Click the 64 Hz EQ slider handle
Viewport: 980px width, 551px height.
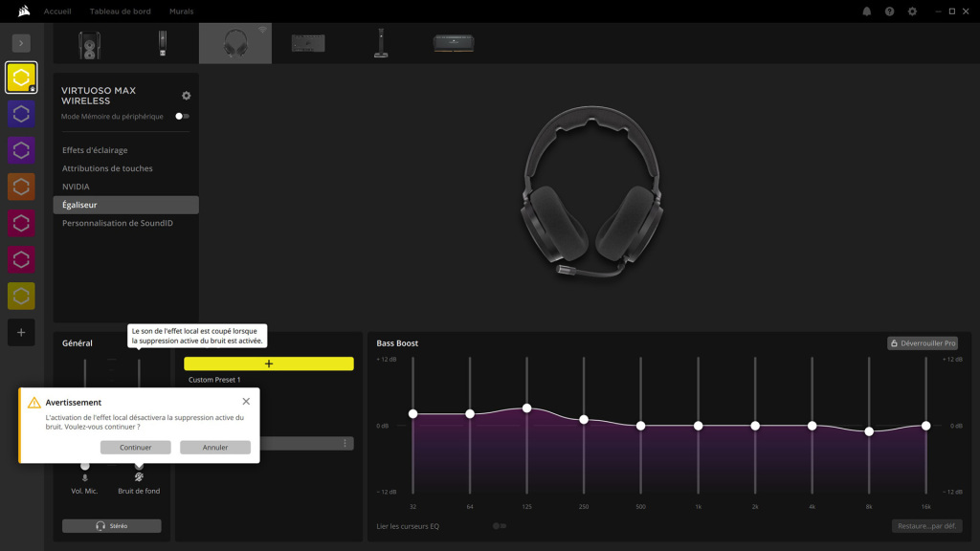[x=470, y=413]
